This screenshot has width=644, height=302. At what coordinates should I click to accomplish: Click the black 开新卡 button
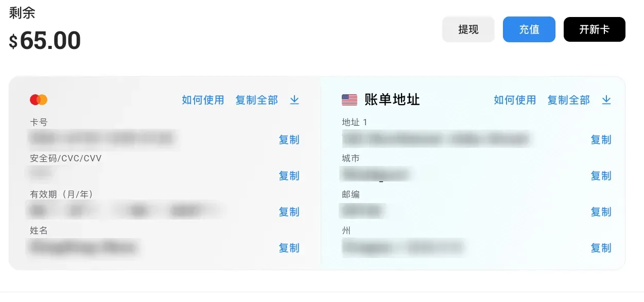click(594, 29)
